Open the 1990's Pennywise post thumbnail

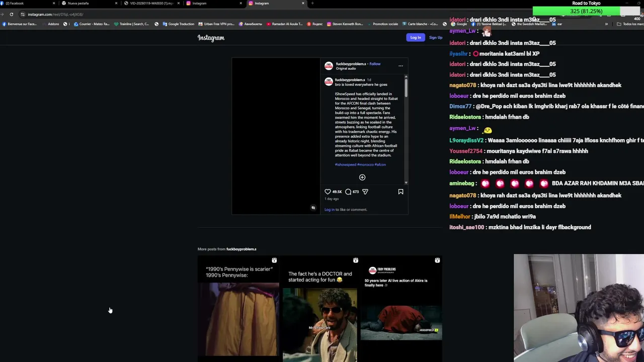pyautogui.click(x=238, y=308)
